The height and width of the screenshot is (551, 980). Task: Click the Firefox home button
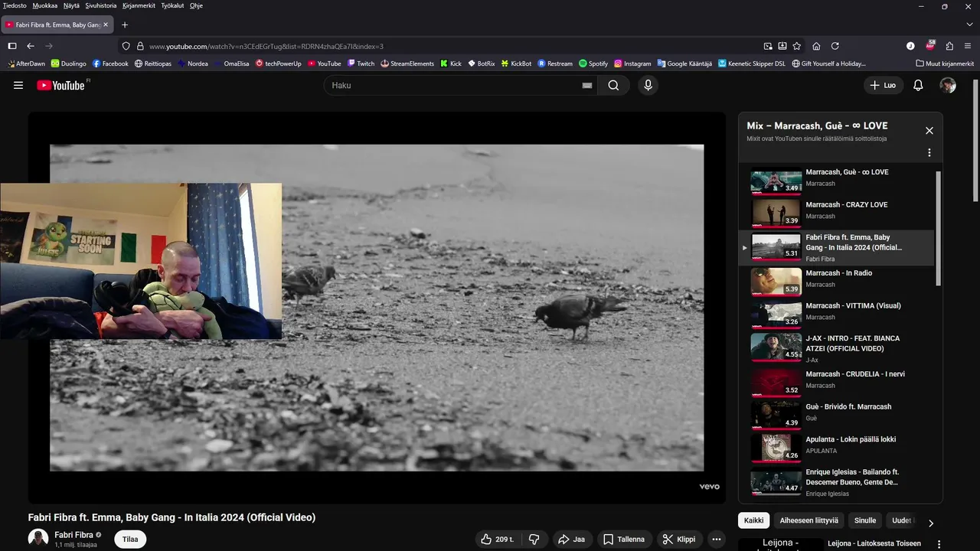816,46
